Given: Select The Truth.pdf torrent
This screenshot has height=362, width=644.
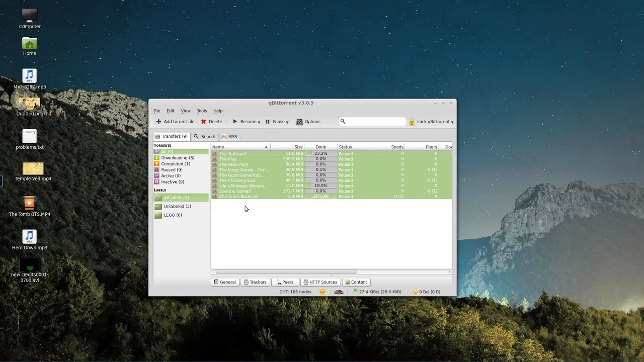Looking at the screenshot, I should pyautogui.click(x=331, y=153).
